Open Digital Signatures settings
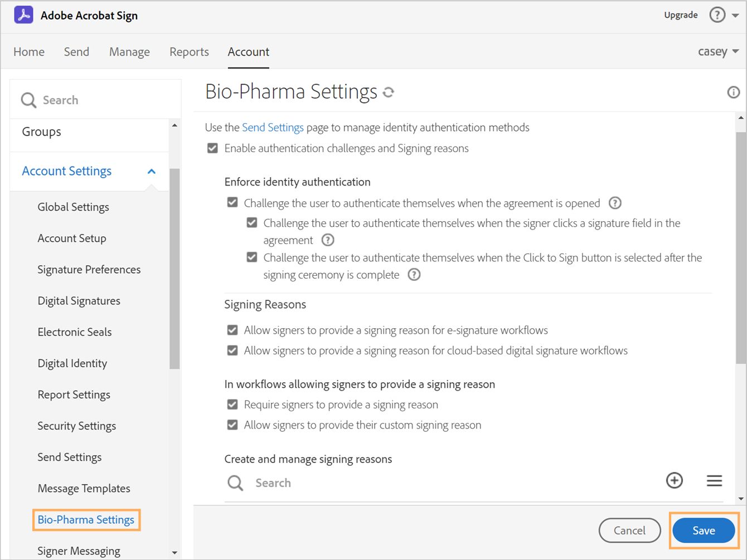 pyautogui.click(x=79, y=301)
